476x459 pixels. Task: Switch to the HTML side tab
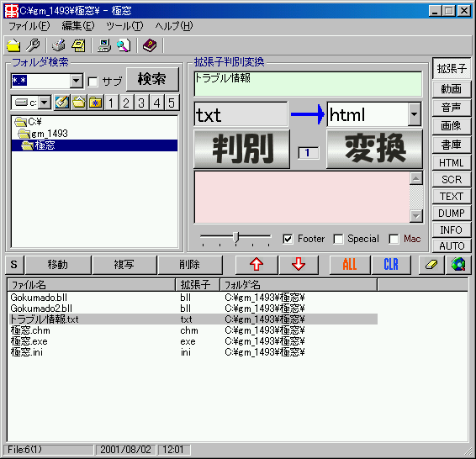tap(452, 163)
